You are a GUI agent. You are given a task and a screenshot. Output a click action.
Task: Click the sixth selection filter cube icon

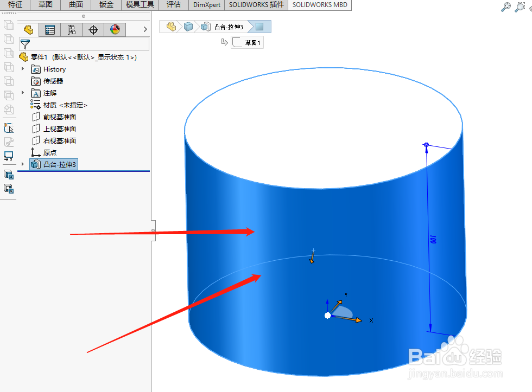pyautogui.click(x=9, y=95)
